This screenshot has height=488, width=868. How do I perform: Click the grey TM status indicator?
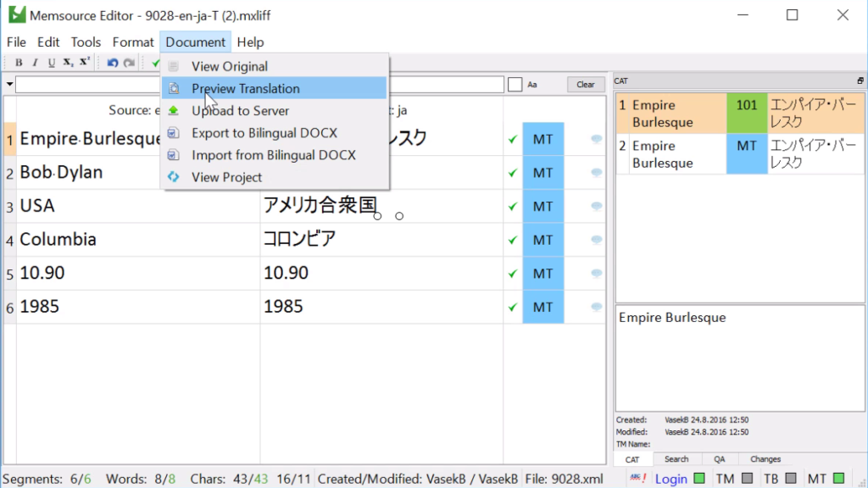click(748, 478)
